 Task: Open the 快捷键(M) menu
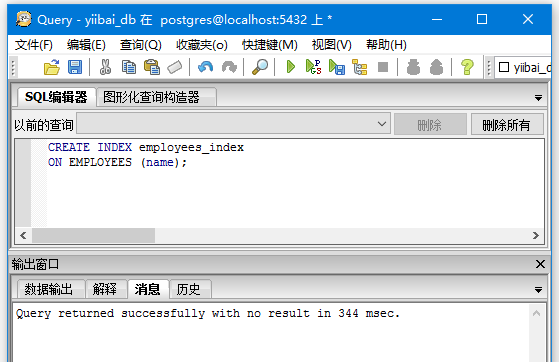(x=270, y=45)
